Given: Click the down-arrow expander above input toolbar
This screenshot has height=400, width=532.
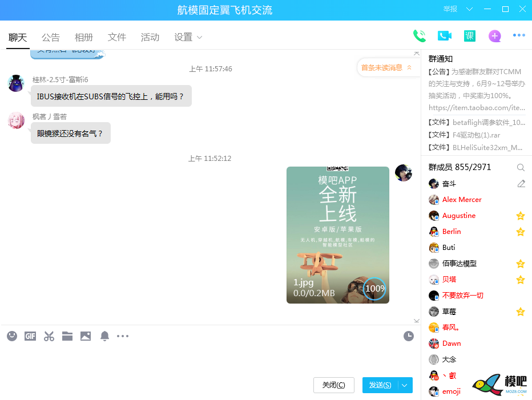Looking at the screenshot, I should 417,321.
